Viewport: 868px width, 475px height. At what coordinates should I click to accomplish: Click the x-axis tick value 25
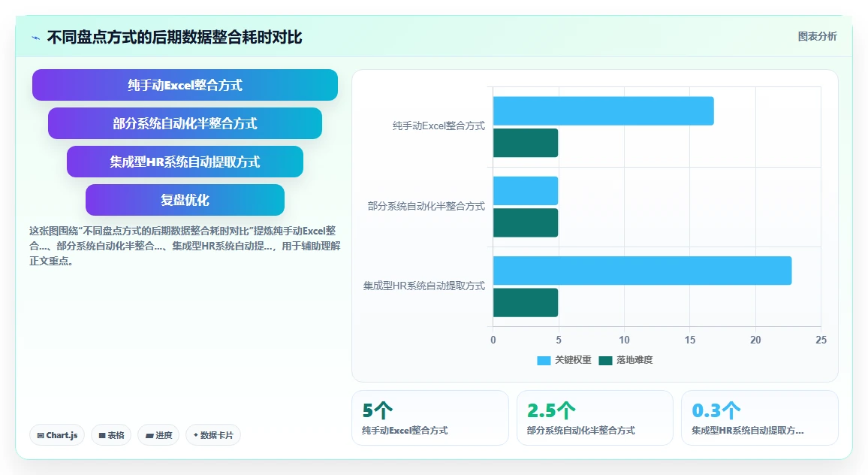pos(821,340)
